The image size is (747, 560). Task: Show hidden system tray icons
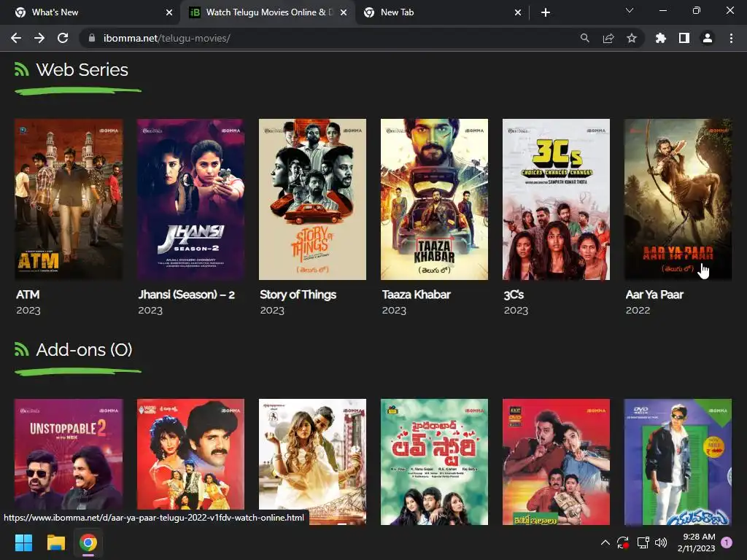point(605,542)
